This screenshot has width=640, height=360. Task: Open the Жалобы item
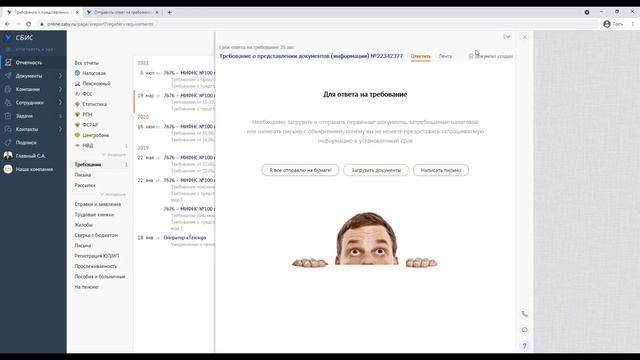[83, 225]
